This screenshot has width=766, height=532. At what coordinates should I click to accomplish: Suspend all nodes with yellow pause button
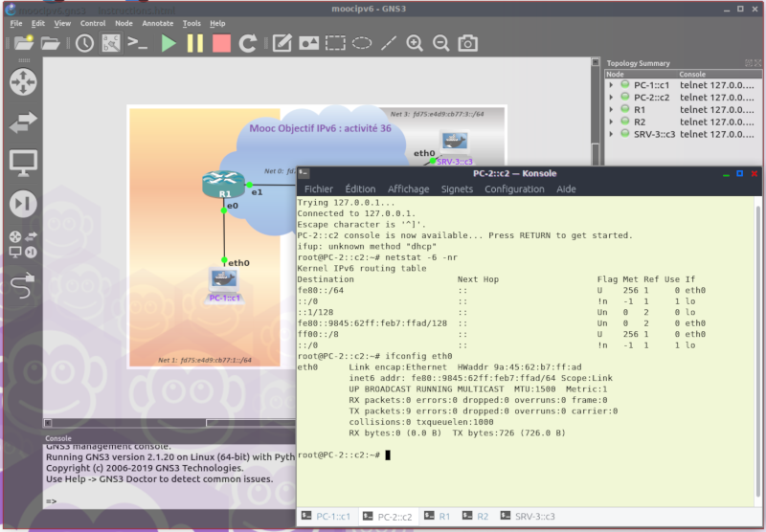point(195,43)
